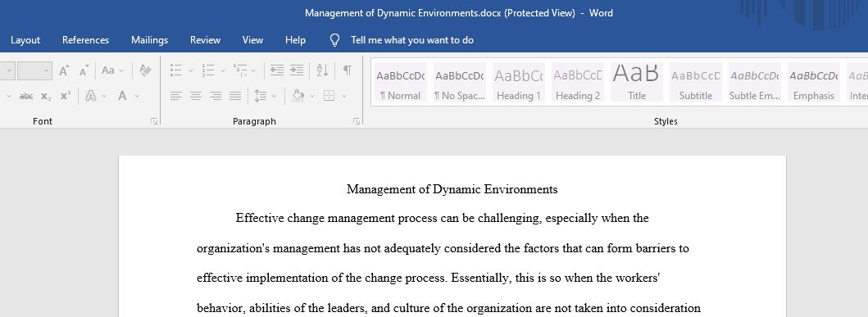Image resolution: width=868 pixels, height=317 pixels.
Task: Open the Paragraph settings dialog launcher
Action: click(357, 121)
